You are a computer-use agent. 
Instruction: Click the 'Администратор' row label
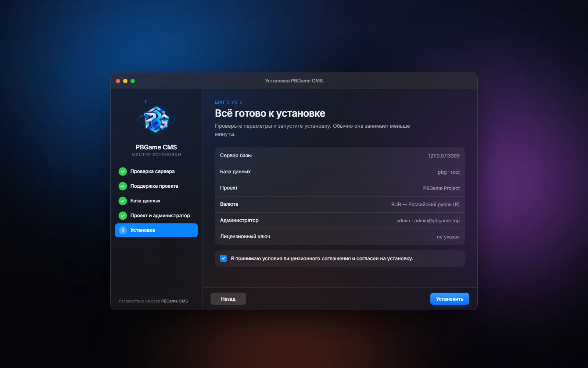[x=239, y=220]
